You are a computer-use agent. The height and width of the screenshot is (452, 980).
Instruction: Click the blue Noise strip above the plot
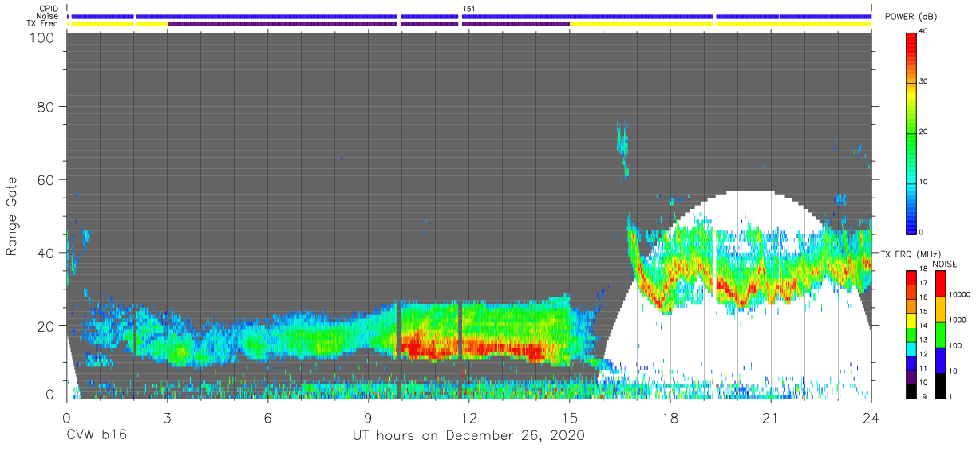[471, 16]
